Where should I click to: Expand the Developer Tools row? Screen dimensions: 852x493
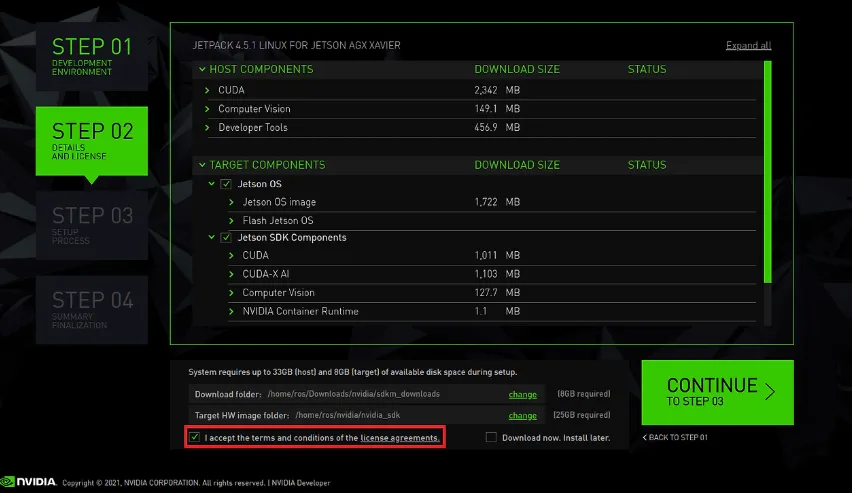(207, 127)
